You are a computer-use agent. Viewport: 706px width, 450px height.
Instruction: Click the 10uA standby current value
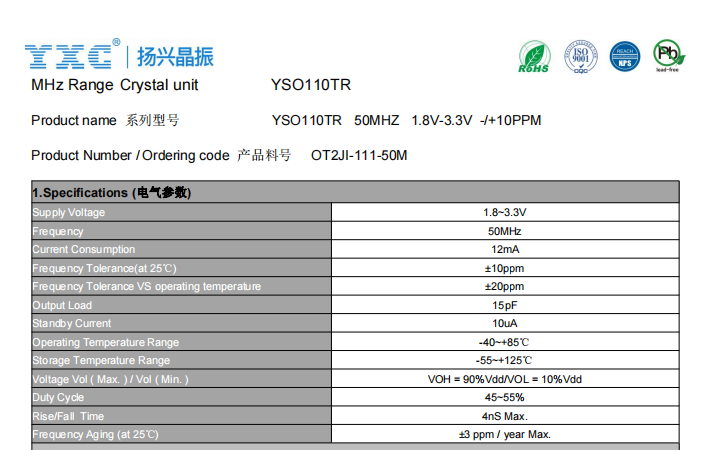[x=504, y=323]
